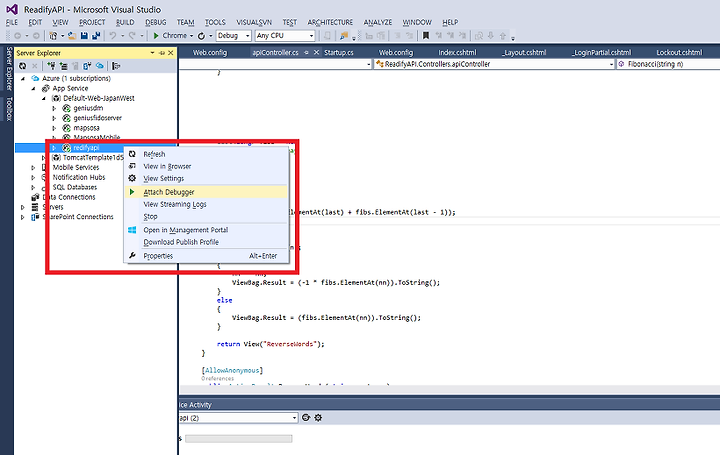Image resolution: width=720 pixels, height=455 pixels.
Task: Switch to the Index.cshtml tab
Action: pos(457,52)
